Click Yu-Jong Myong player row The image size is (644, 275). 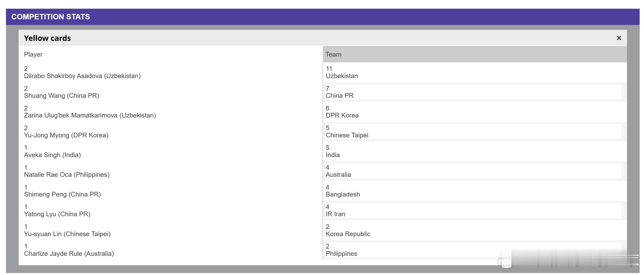coord(66,135)
